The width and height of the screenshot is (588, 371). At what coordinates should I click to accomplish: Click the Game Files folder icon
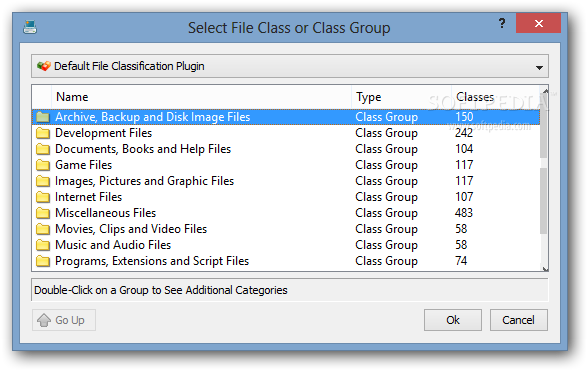click(x=43, y=165)
